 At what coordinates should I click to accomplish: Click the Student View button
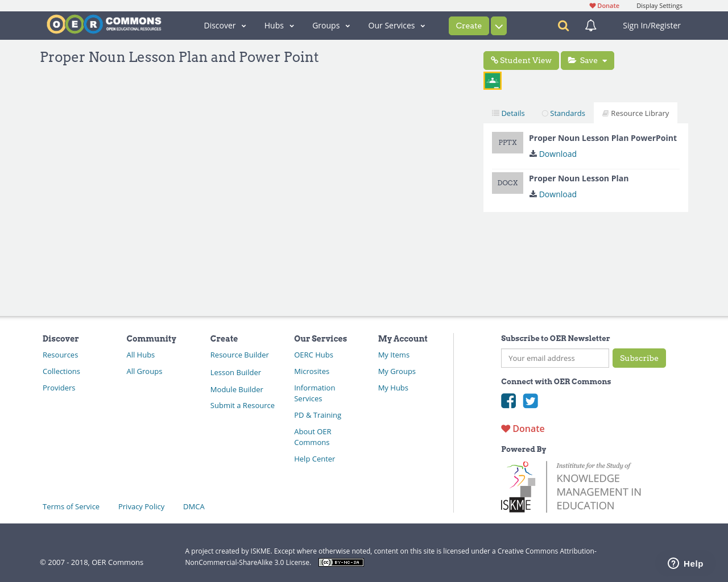coord(521,59)
